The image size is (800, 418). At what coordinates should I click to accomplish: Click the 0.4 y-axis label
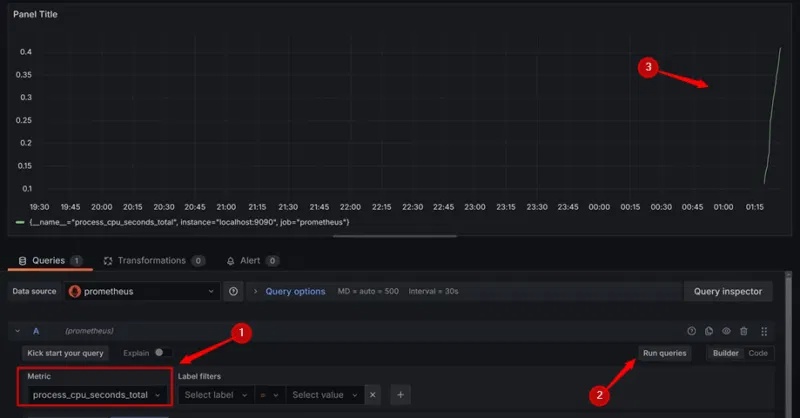(26, 52)
